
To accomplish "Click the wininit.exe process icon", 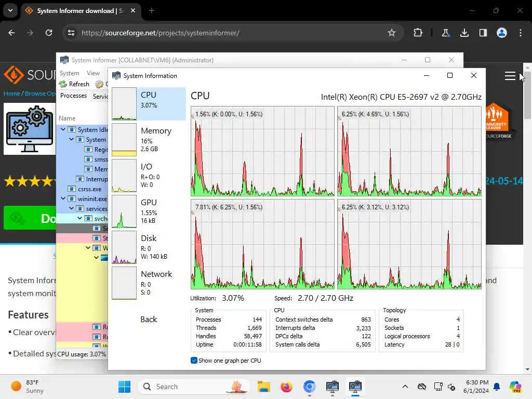I will tap(72, 198).
